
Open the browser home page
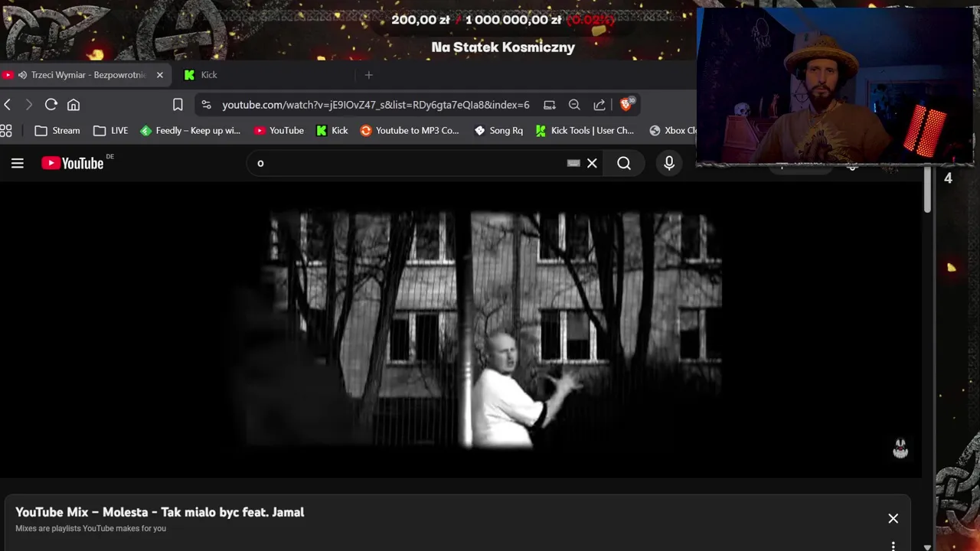(73, 105)
